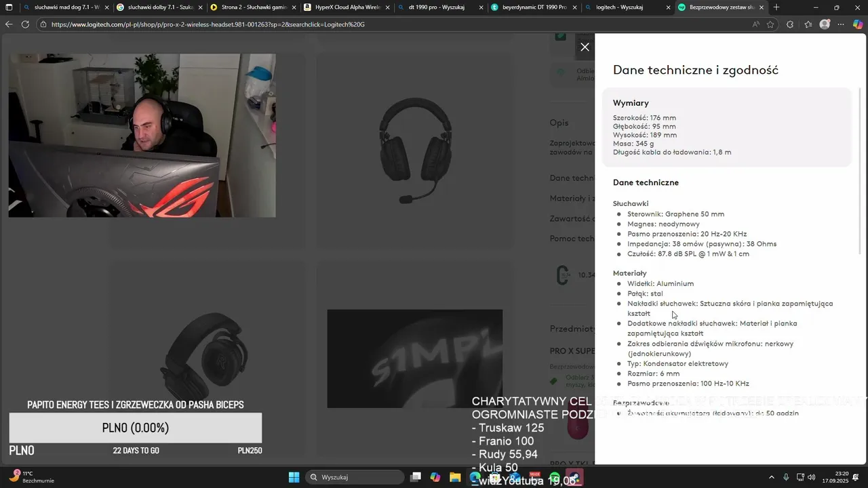This screenshot has height=488, width=868.
Task: Open 'Zawartość' link on product page
Action: pos(572,218)
